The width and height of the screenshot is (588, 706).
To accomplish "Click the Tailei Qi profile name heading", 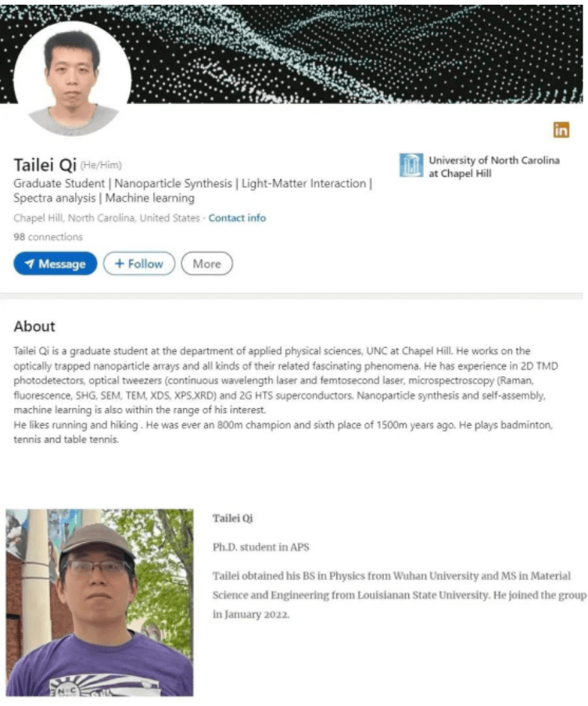I will (x=45, y=165).
